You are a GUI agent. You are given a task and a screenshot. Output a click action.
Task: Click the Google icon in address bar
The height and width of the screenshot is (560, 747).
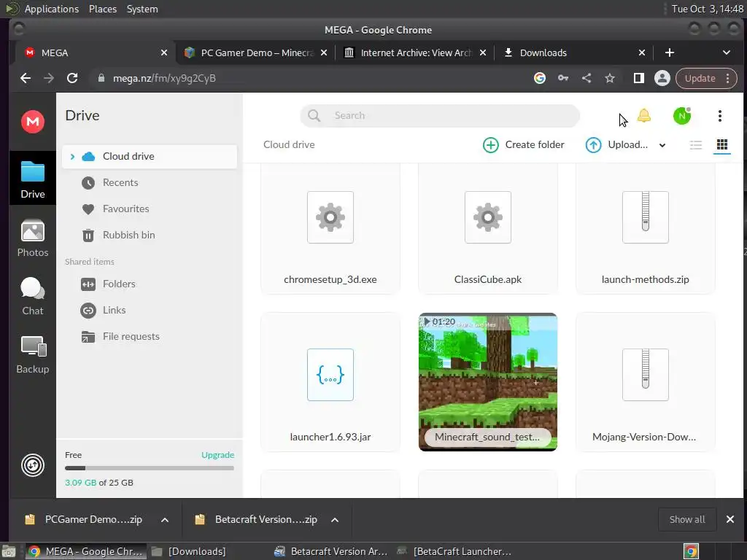539,78
